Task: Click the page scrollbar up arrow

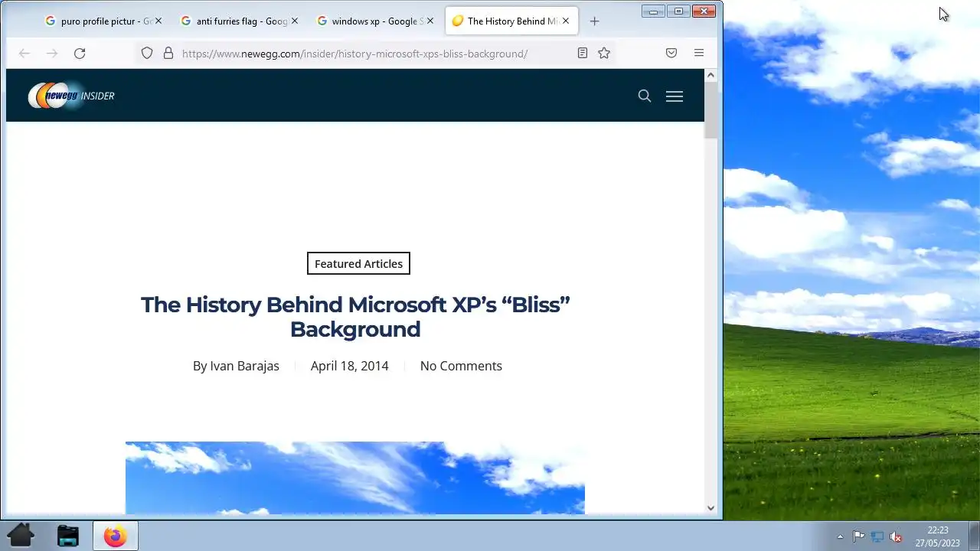Action: pyautogui.click(x=710, y=75)
